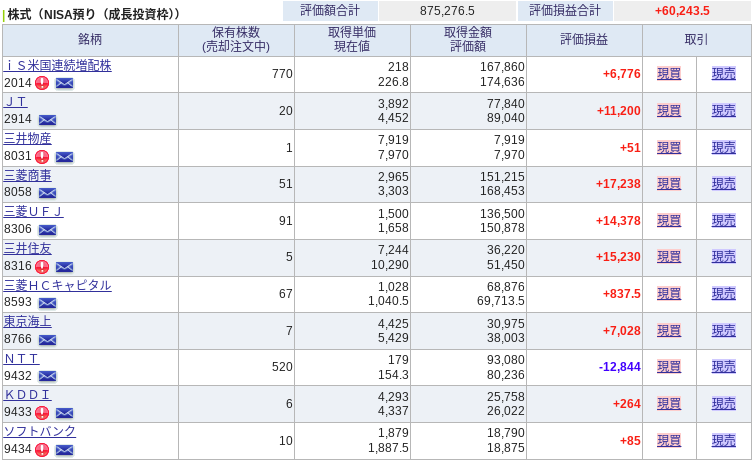
Task: Click 現買 in the ＫＤＤＩ row
Action: (669, 404)
